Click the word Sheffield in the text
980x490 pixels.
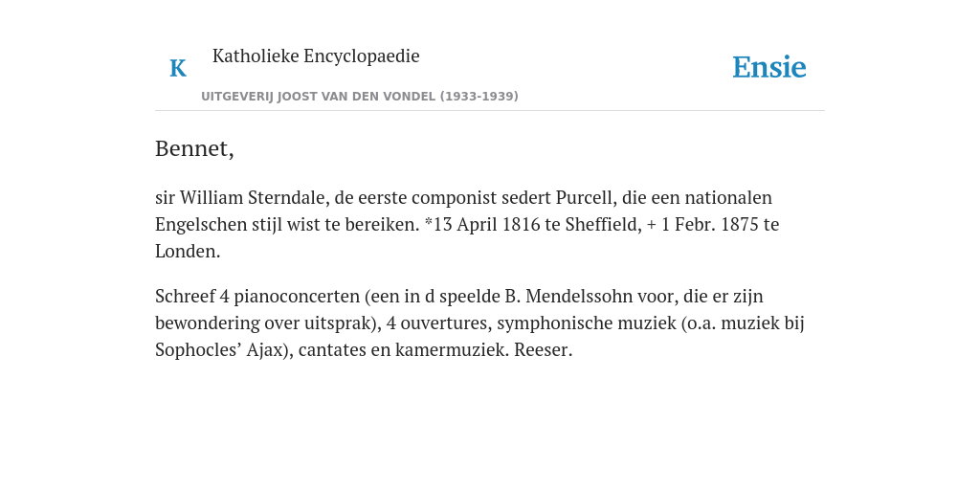pos(603,224)
